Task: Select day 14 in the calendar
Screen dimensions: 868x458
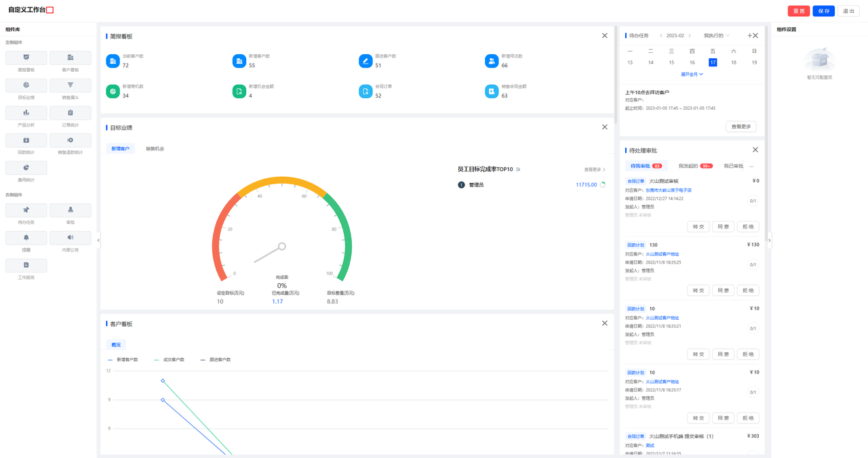Action: pos(650,62)
